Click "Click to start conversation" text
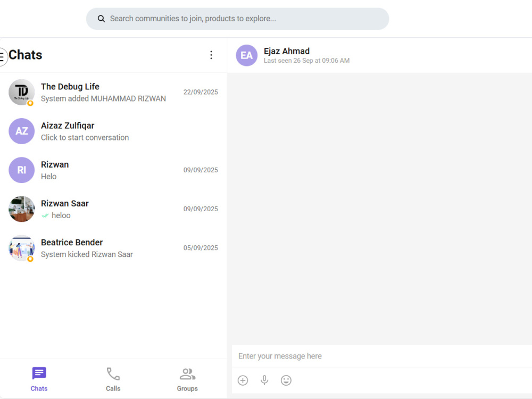This screenshot has height=399, width=532. 85,138
